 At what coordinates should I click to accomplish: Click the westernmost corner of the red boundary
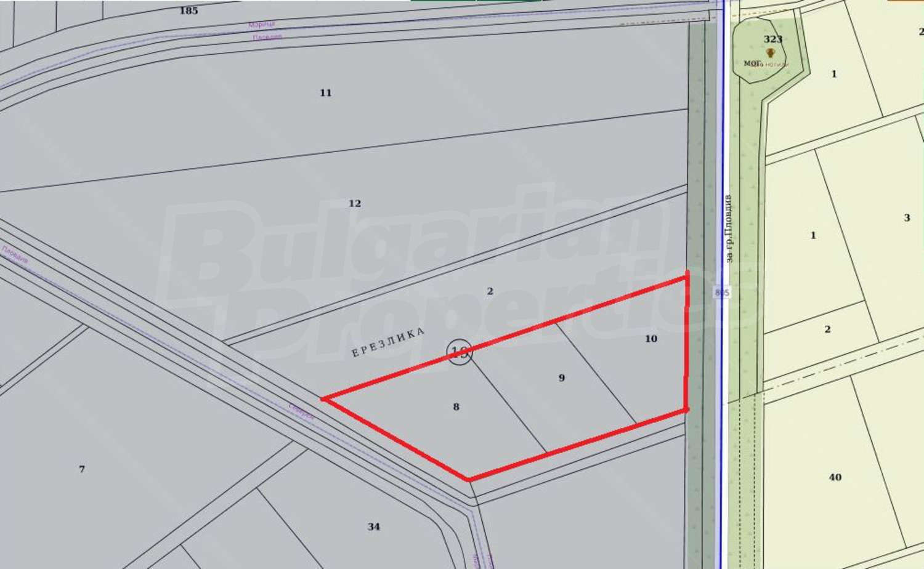click(323, 399)
